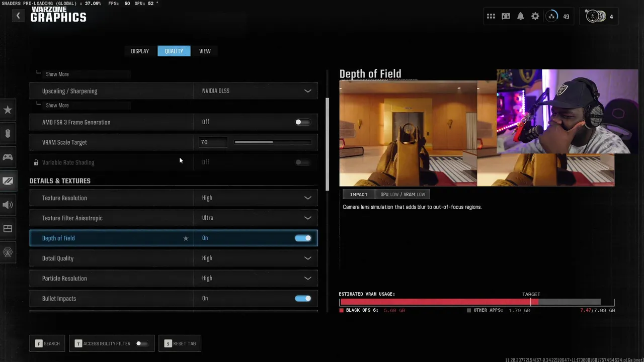The image size is (644, 362).
Task: Open Texture Filter Anisotropic dropdown
Action: tap(256, 218)
